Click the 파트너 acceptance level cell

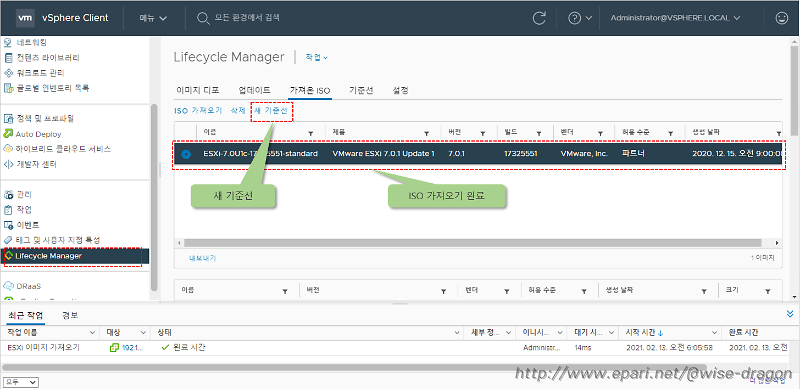(x=633, y=154)
